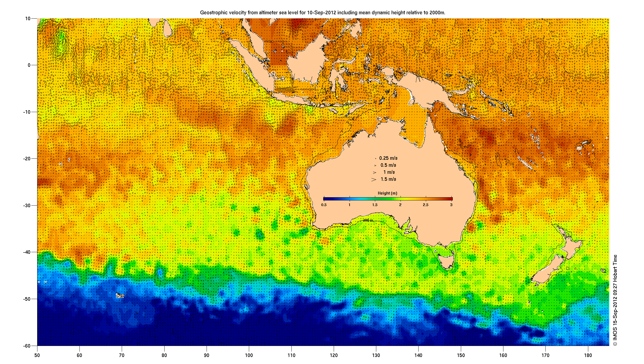Click latitude axis tick label -30
This screenshot has height=364, width=644.
[x=27, y=205]
